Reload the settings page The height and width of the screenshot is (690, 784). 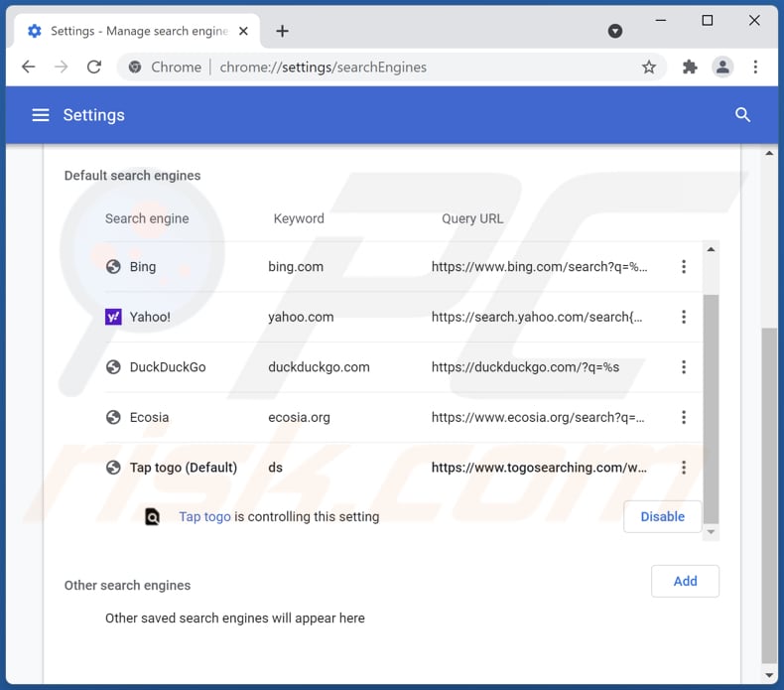[94, 67]
